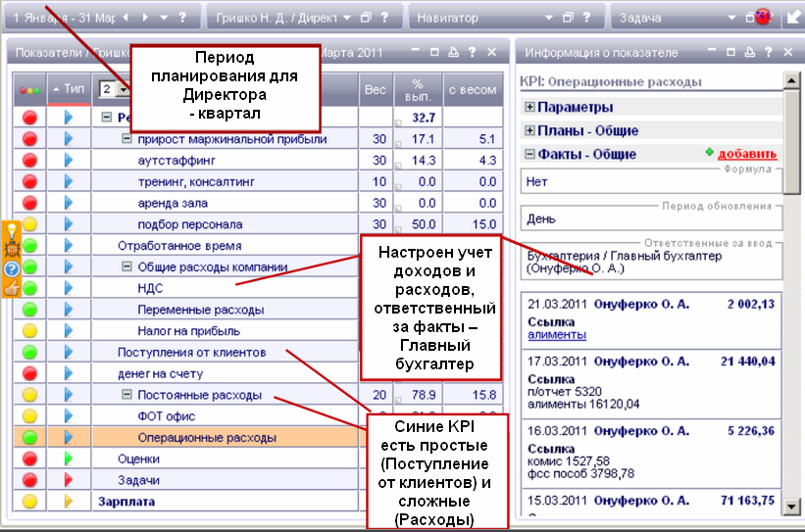Click the lightbulb idea icon on side strip
Image resolution: width=805 pixels, height=532 pixels.
tap(12, 231)
